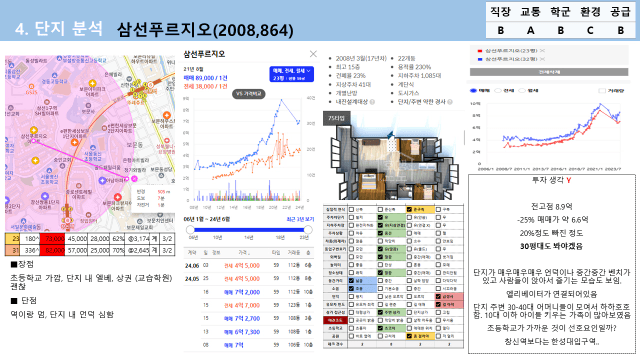Click the VS 가격비교 pill button
640x360 pixels.
point(249,94)
